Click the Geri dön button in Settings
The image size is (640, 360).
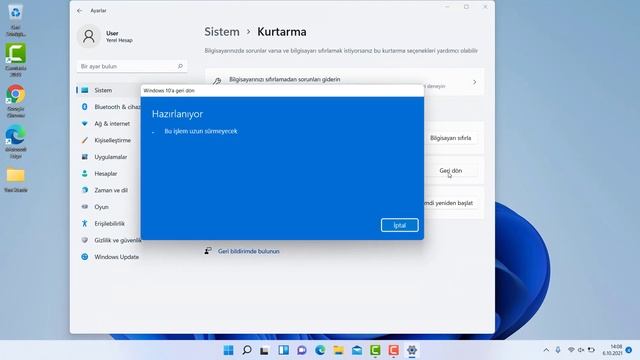click(451, 171)
